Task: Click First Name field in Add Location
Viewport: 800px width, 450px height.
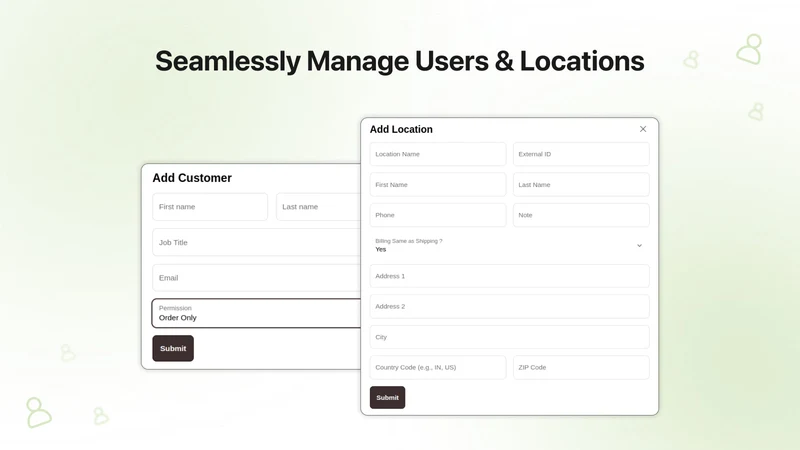Action: 438,185
